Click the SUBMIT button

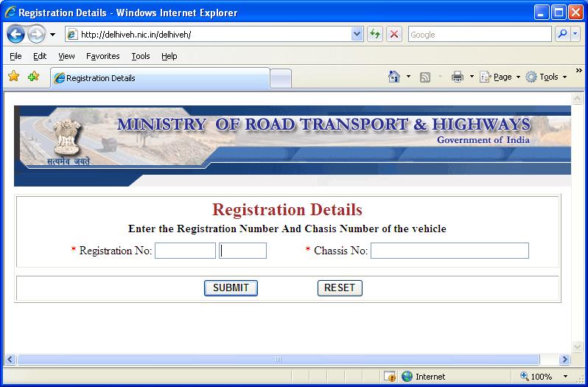231,288
